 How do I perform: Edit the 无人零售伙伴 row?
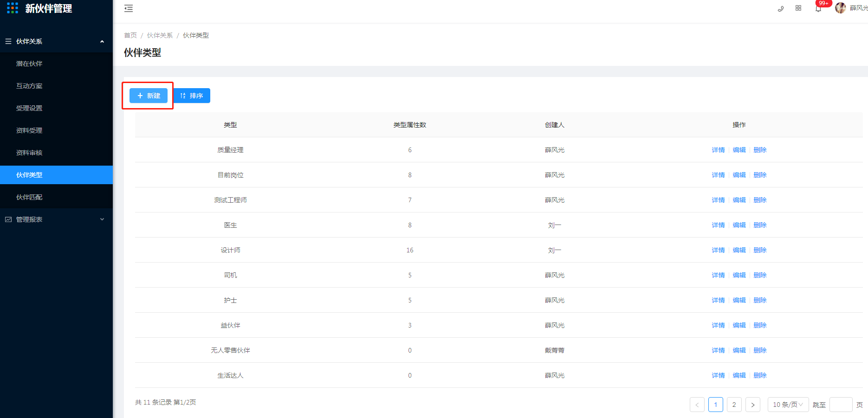739,350
